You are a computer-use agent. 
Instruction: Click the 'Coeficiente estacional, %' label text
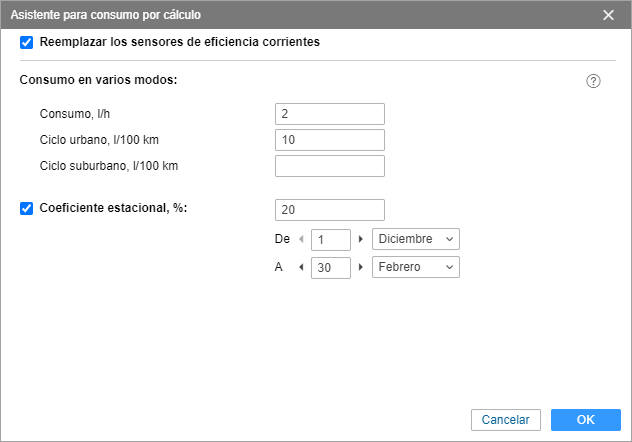pos(113,208)
